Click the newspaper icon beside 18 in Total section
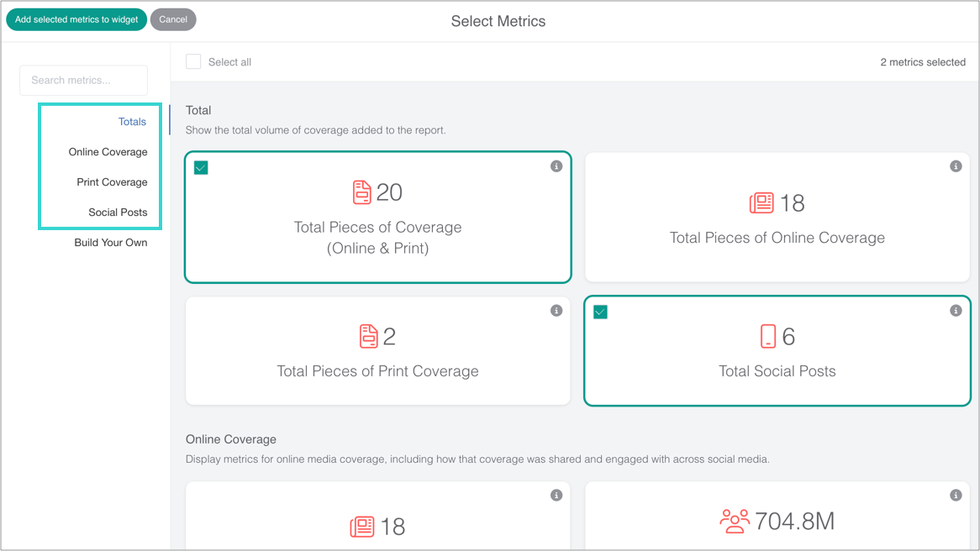Image resolution: width=980 pixels, height=551 pixels. pyautogui.click(x=761, y=203)
